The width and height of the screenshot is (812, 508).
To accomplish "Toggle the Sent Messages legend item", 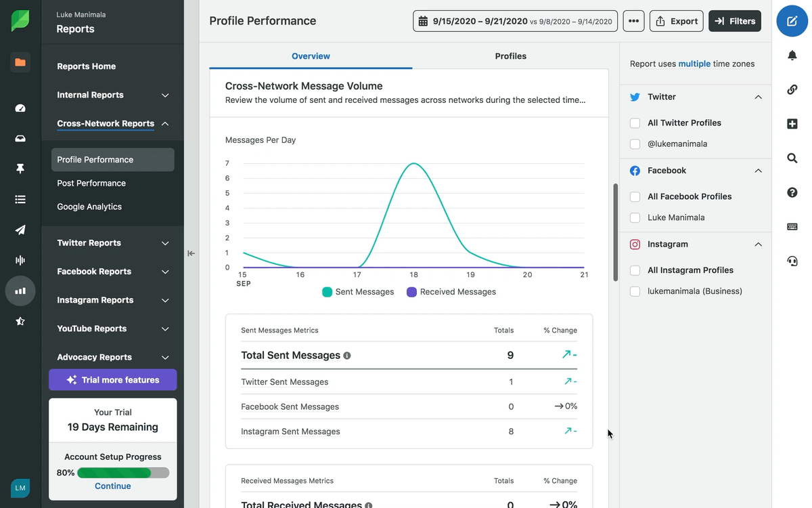I will pos(358,292).
